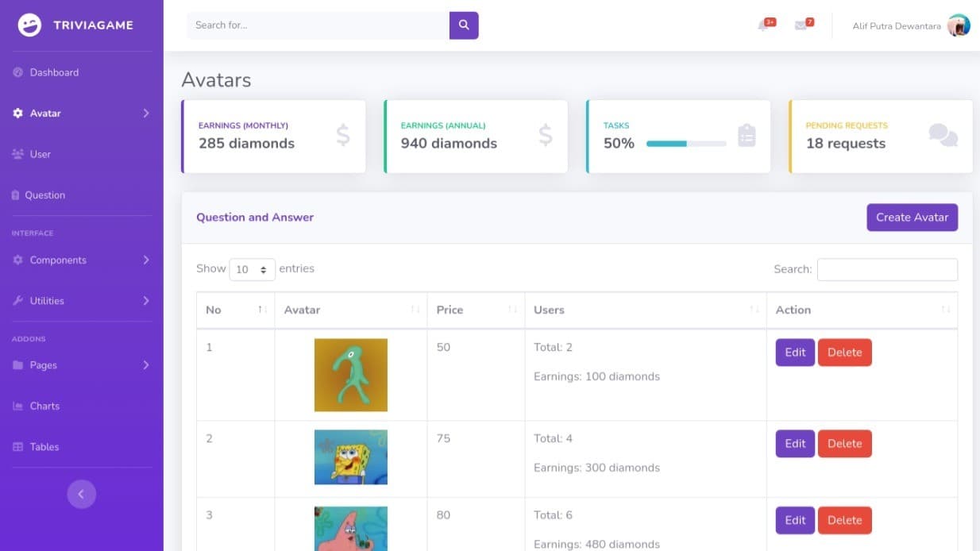Open the User management icon
This screenshot has width=980, height=551.
(x=19, y=154)
